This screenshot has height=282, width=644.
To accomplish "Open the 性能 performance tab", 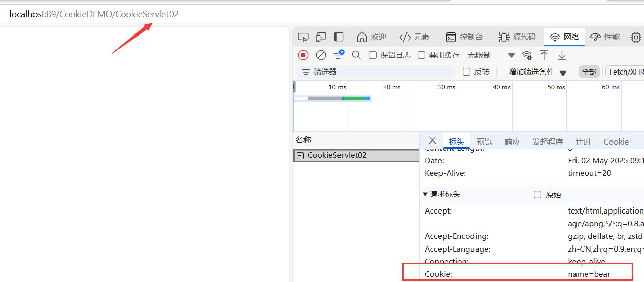I will tap(605, 37).
